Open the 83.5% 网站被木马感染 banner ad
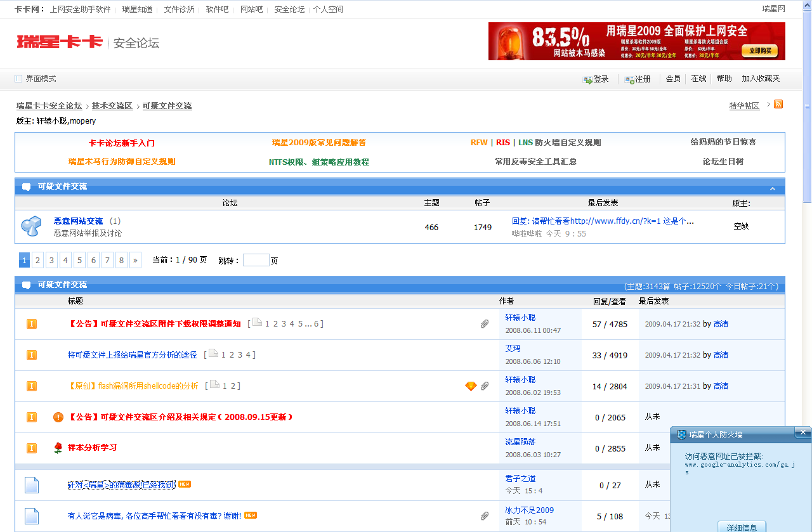Image resolution: width=812 pixels, height=532 pixels. tap(636, 41)
